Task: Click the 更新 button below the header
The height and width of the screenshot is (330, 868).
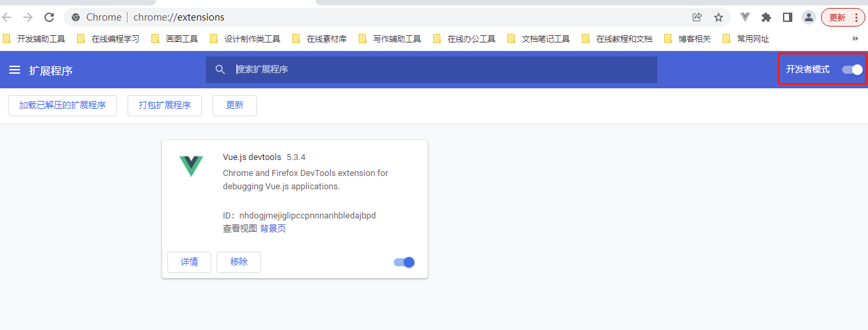Action: pos(234,105)
